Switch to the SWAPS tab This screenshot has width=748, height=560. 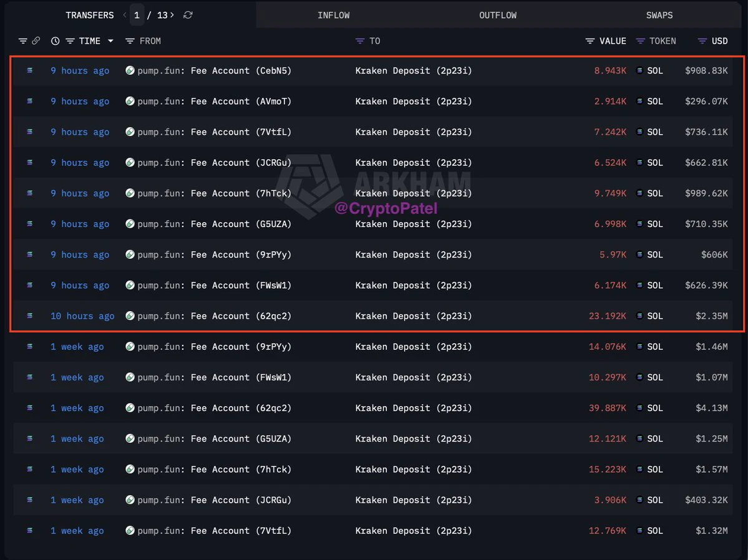point(659,15)
